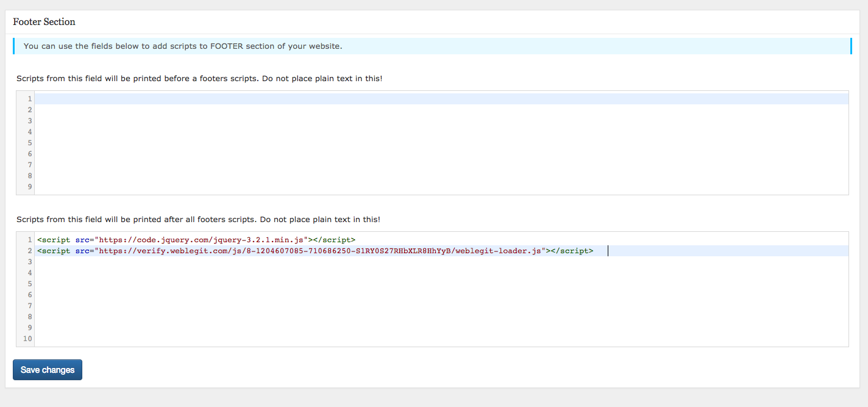Viewport: 868px width, 407px height.
Task: Click empty line 5 in the after-footer scripts editor
Action: click(x=441, y=284)
